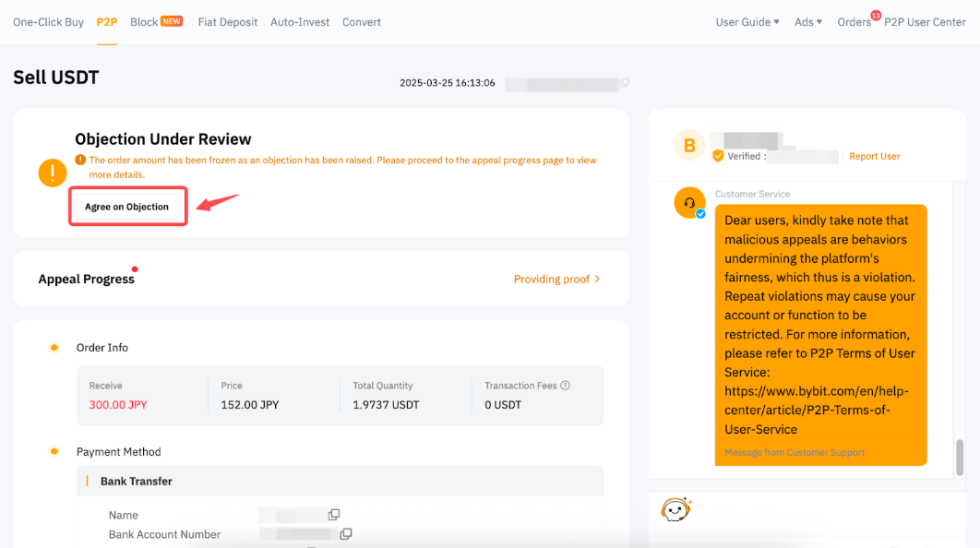The width and height of the screenshot is (980, 548).
Task: Open Orders with notification badge
Action: 854,22
